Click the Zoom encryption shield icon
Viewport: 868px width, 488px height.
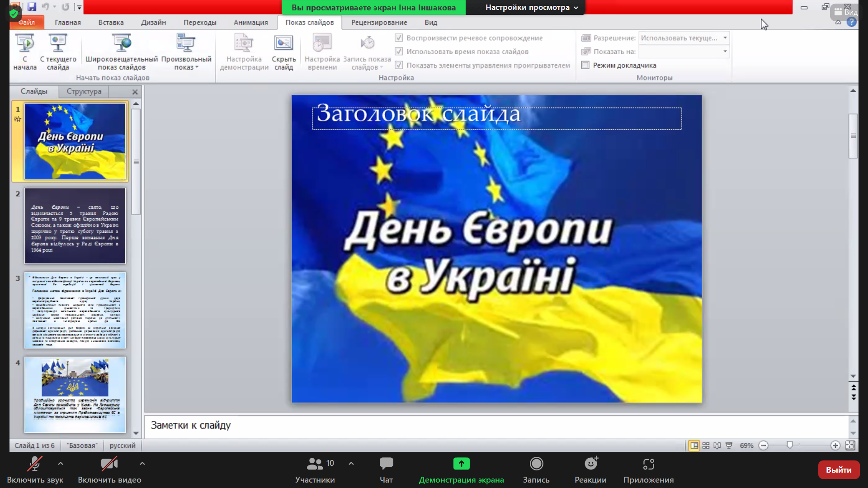14,14
